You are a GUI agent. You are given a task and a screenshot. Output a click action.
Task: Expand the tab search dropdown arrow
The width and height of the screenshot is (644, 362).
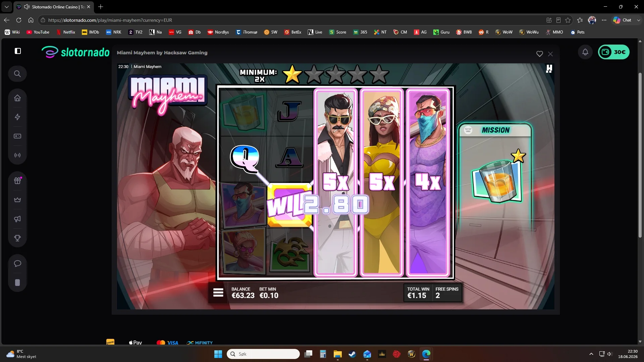click(x=6, y=7)
